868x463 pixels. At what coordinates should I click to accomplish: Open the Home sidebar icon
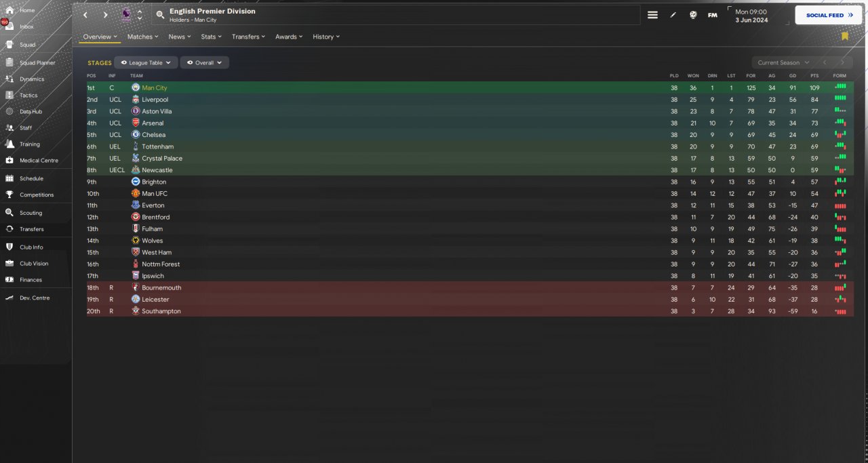[x=9, y=10]
